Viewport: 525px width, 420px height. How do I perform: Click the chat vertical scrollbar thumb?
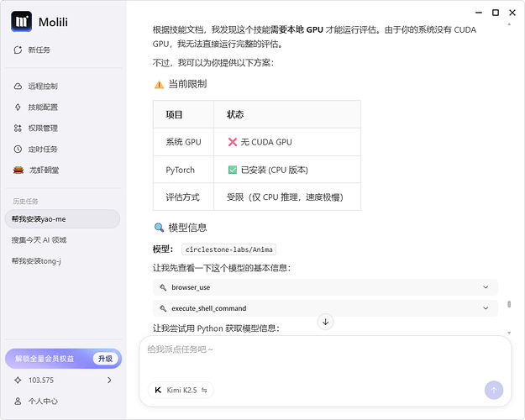509,304
